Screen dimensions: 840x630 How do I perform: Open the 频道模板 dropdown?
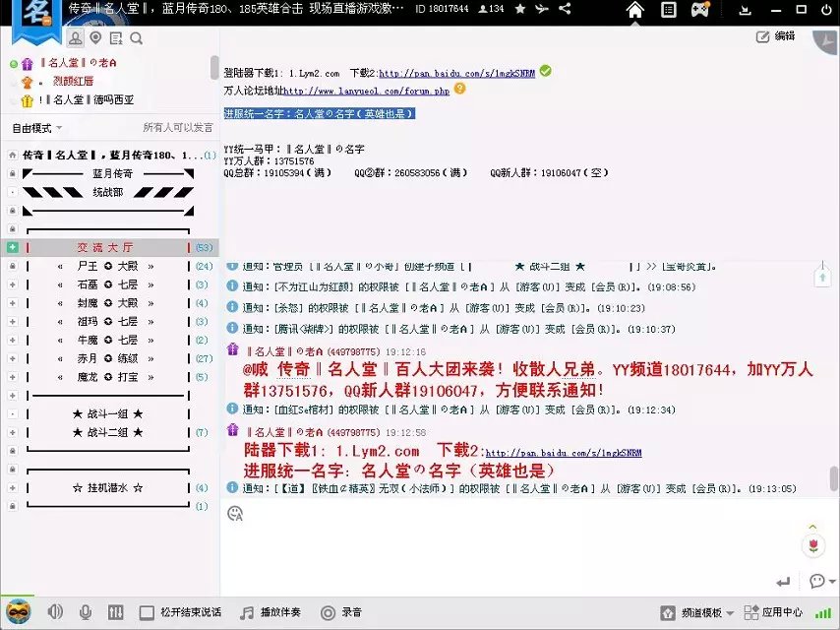pos(700,612)
